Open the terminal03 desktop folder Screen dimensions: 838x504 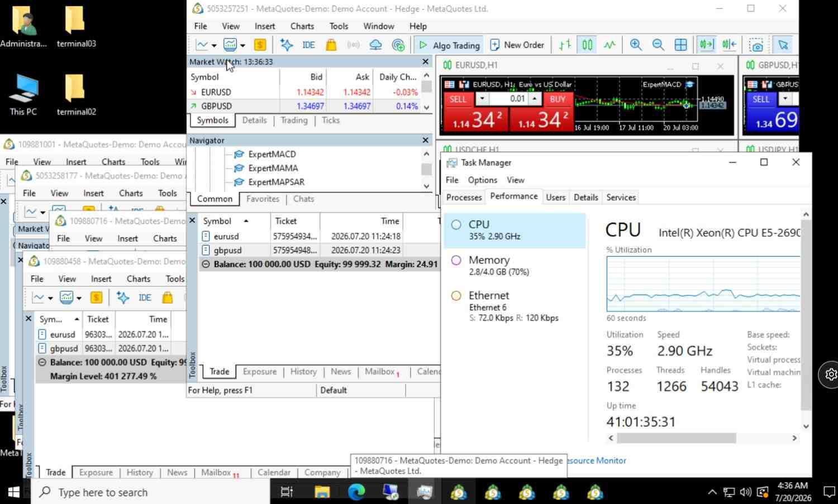tap(76, 27)
